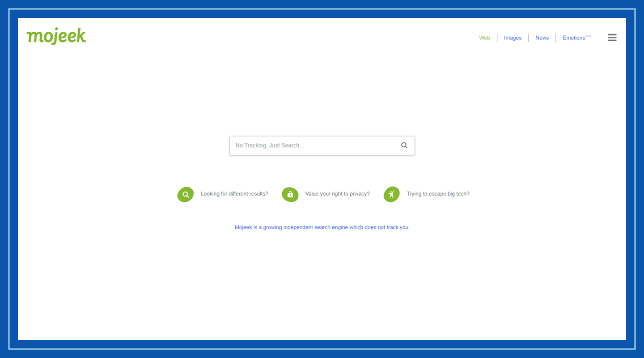Click 'Value your right to privacy?' text
Screen dimensions: 644x358
pos(337,193)
